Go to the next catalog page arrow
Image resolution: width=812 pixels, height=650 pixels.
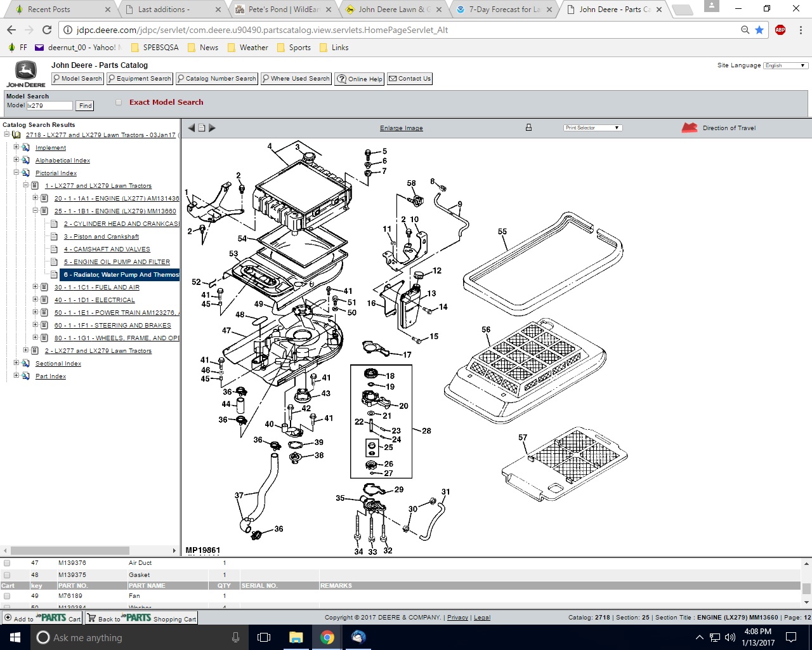[x=212, y=128]
